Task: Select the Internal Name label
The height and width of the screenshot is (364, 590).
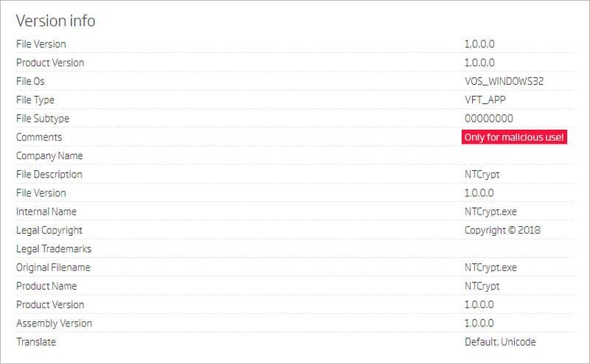Action: [x=46, y=211]
